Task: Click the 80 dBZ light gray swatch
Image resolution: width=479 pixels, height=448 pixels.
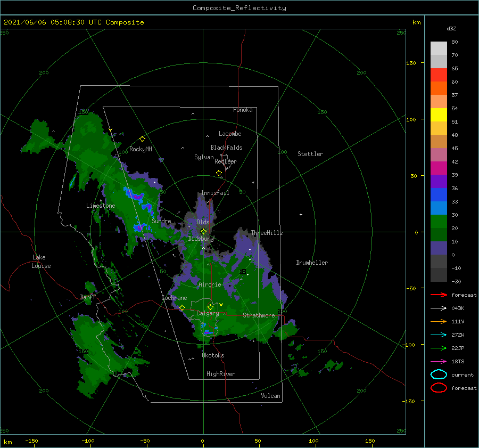Action: coord(439,48)
